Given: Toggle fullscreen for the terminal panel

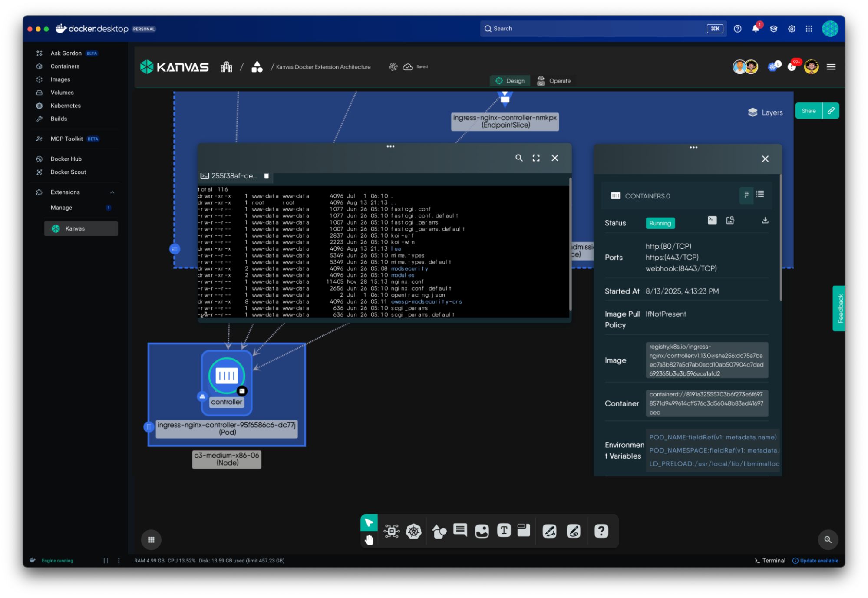Looking at the screenshot, I should [x=536, y=158].
